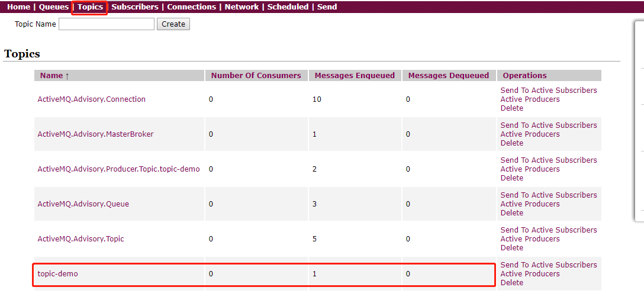This screenshot has height=300, width=644.
Task: Open the ActiveMQ.Advisory.MasterBroker topic
Action: 96,134
